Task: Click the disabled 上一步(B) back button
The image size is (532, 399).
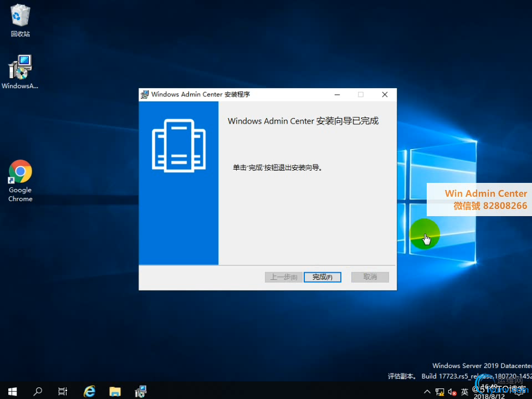Action: coord(284,277)
